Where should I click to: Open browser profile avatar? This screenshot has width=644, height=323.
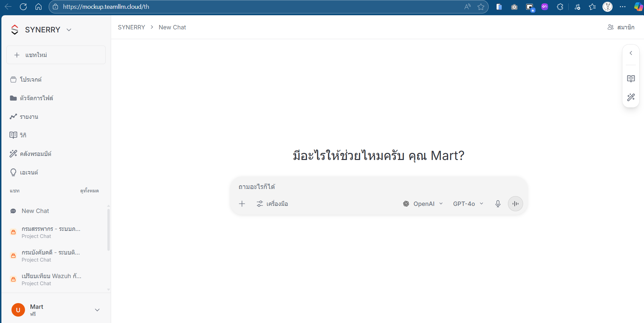point(608,7)
